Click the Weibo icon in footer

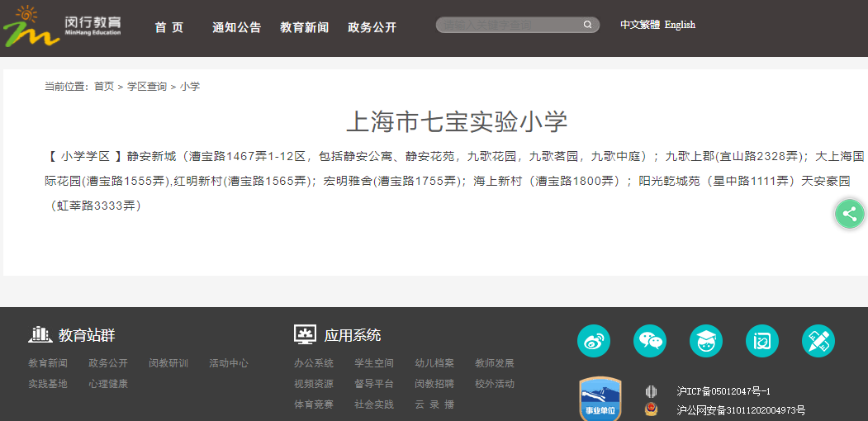pos(593,341)
